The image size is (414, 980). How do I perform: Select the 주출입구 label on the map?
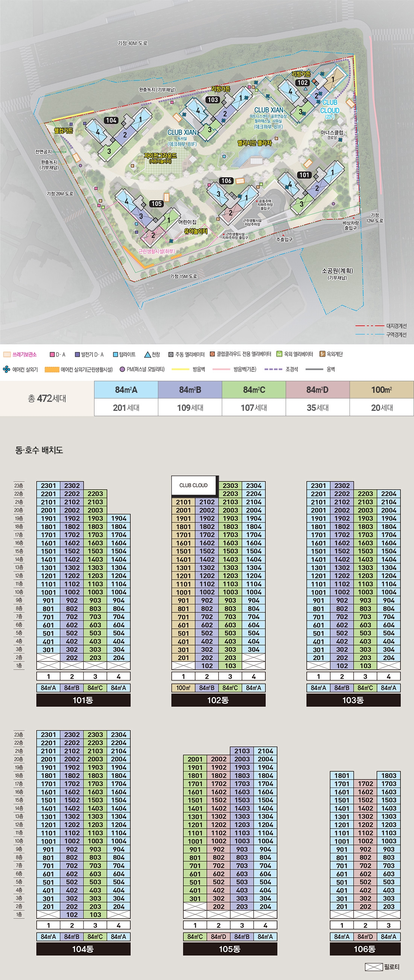click(284, 239)
